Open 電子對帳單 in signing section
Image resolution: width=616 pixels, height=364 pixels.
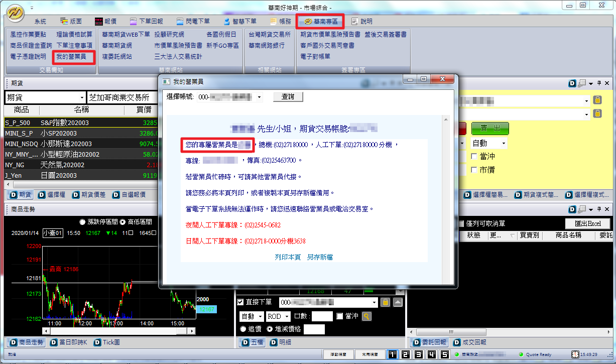(x=315, y=57)
